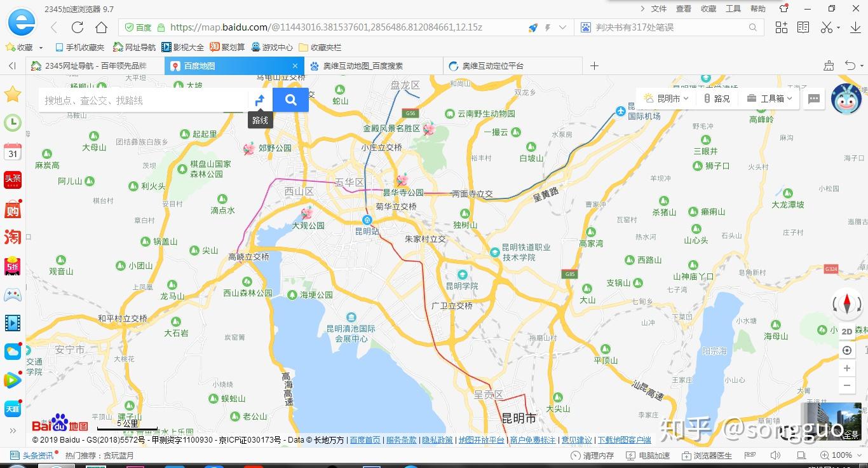The width and height of the screenshot is (868, 468).
Task: Expand the sidebar with double chevron at bottom
Action: click(13, 430)
